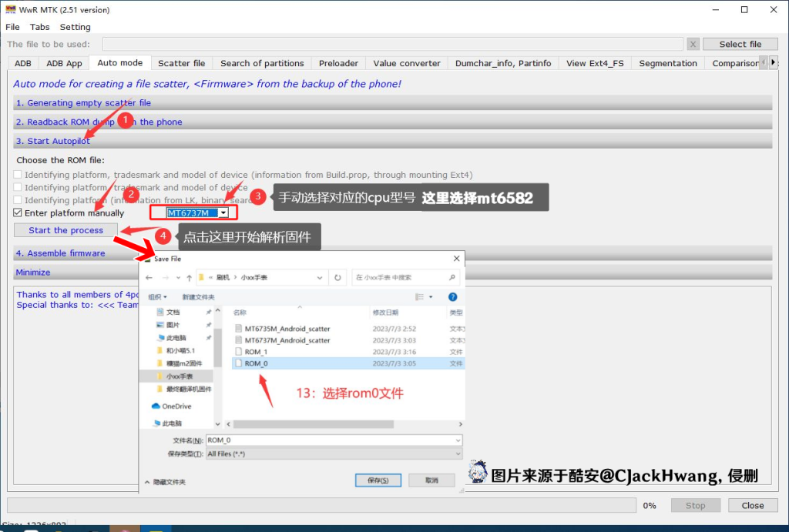
Task: Select the ROM_0 file in the list
Action: 256,363
